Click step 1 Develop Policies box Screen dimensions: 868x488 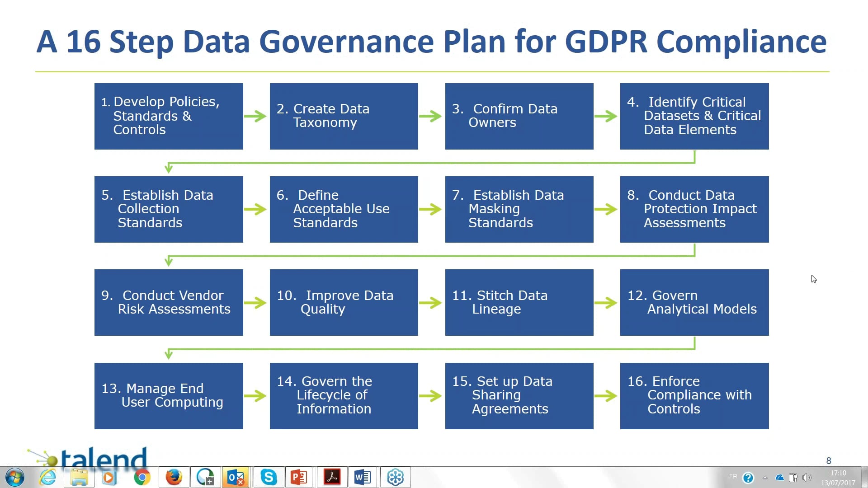[x=169, y=116]
